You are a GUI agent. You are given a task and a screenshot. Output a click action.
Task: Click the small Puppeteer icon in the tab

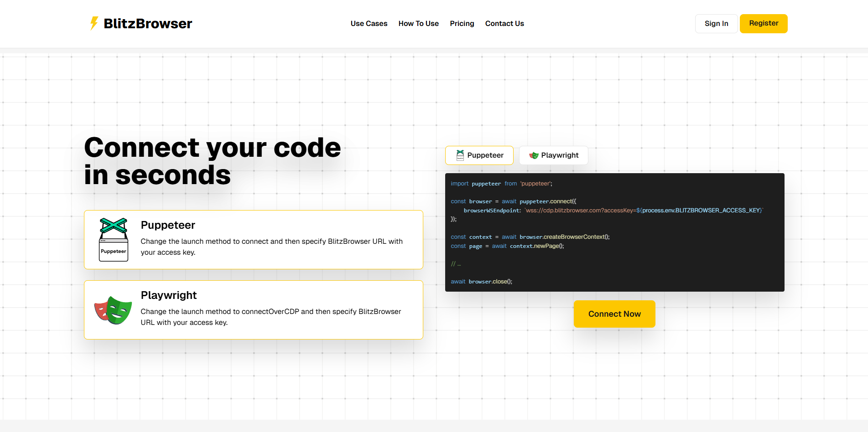tap(460, 155)
